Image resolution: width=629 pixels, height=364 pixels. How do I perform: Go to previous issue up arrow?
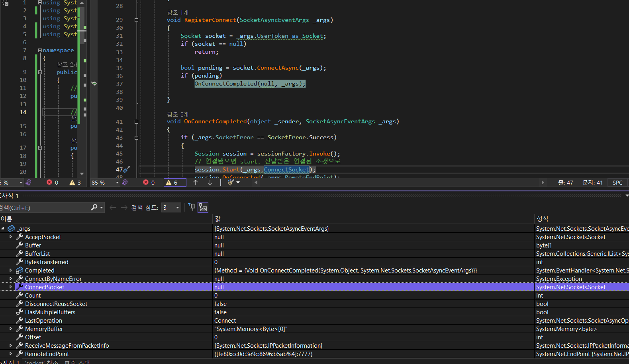pyautogui.click(x=196, y=182)
